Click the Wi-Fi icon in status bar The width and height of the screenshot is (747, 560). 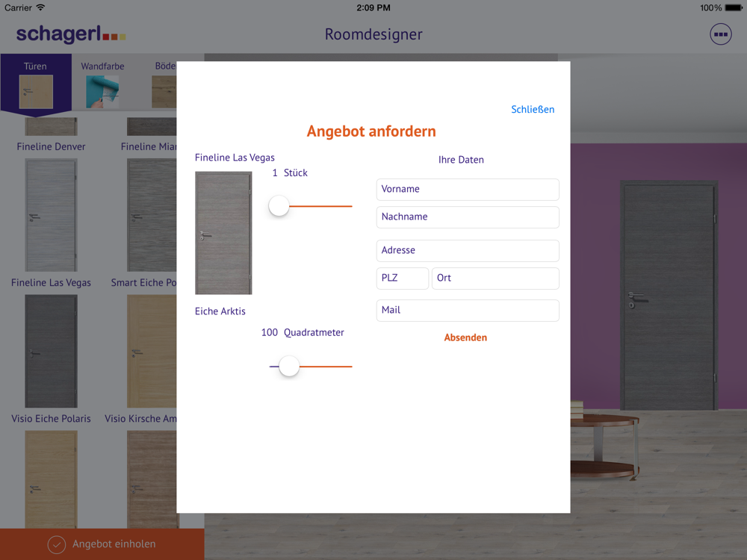tap(40, 7)
